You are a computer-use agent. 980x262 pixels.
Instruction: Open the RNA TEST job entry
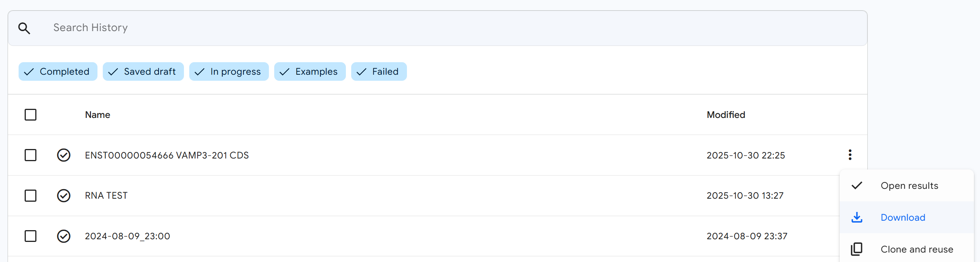pos(106,195)
